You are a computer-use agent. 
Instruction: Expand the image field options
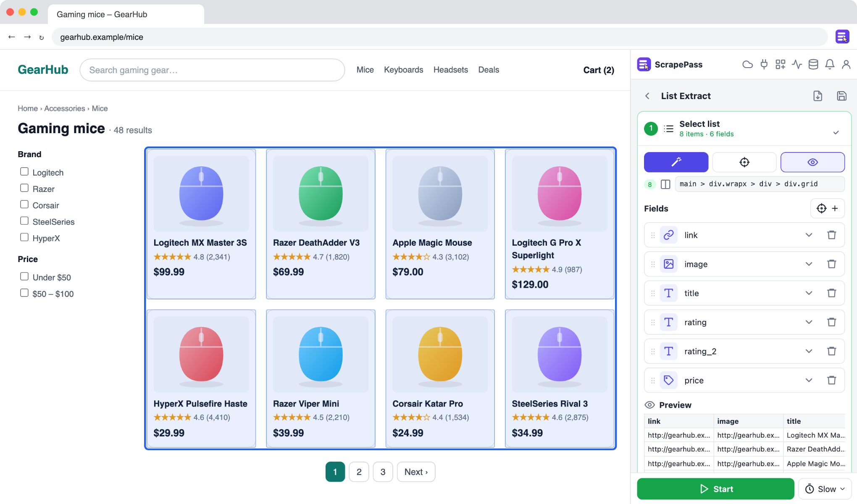(809, 264)
